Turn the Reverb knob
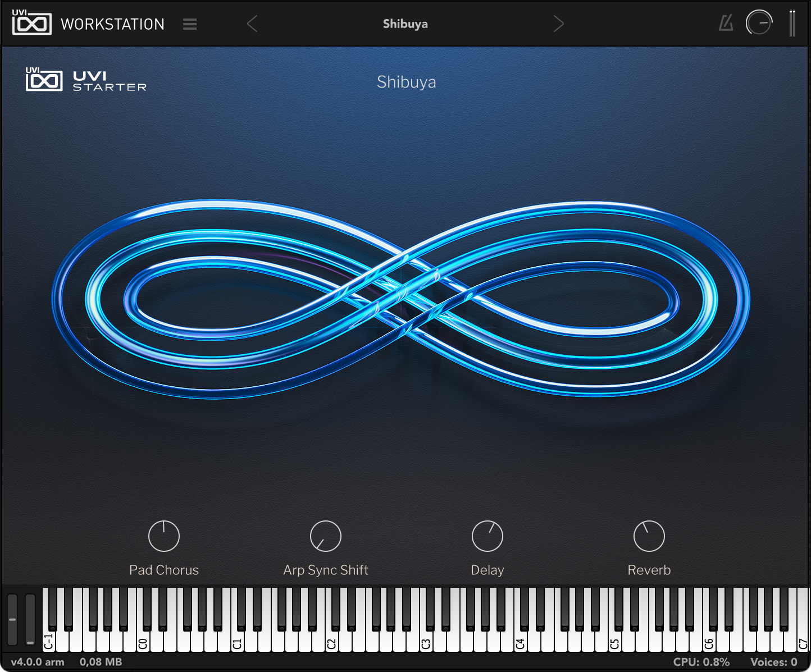811x672 pixels. tap(649, 535)
